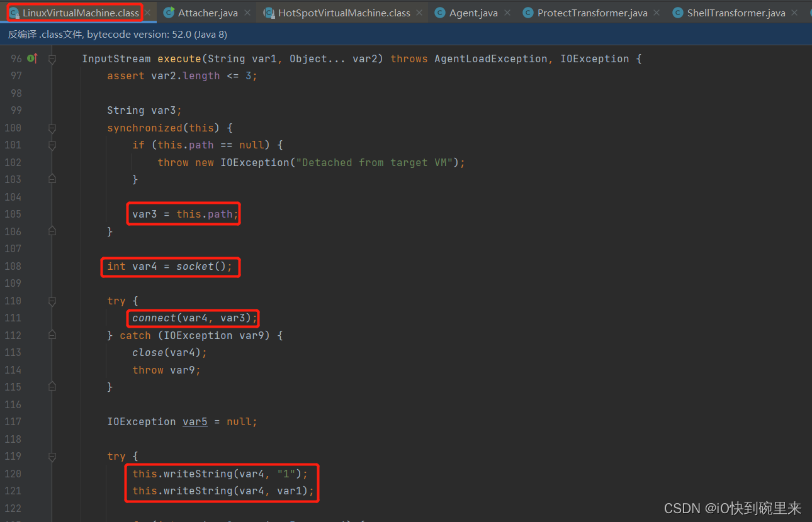Close the HotSpotVirtualMachine.class tab
Image resolution: width=812 pixels, height=522 pixels.
(x=419, y=13)
